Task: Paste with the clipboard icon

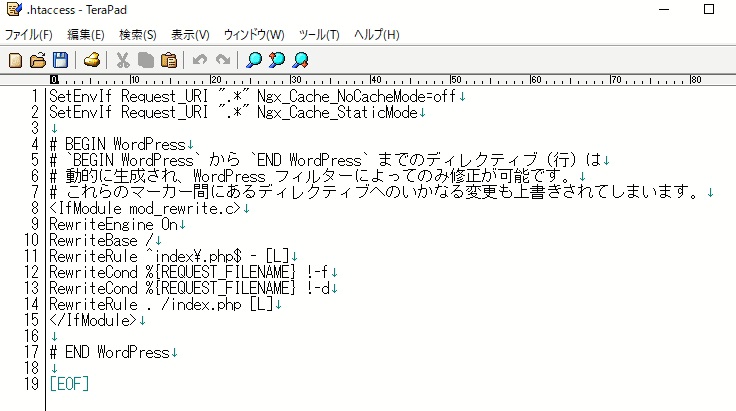Action: (x=169, y=60)
